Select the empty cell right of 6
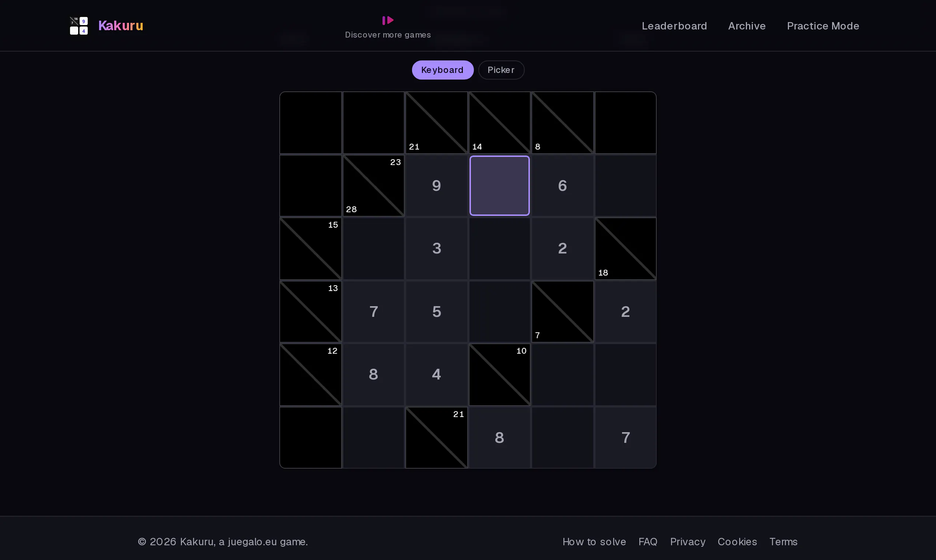936x560 pixels. coord(626,186)
